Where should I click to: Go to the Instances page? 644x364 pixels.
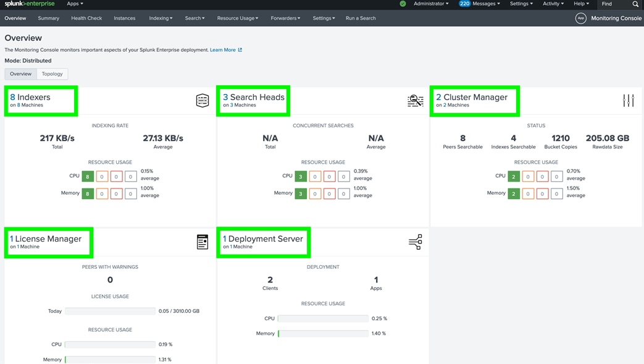click(x=125, y=18)
